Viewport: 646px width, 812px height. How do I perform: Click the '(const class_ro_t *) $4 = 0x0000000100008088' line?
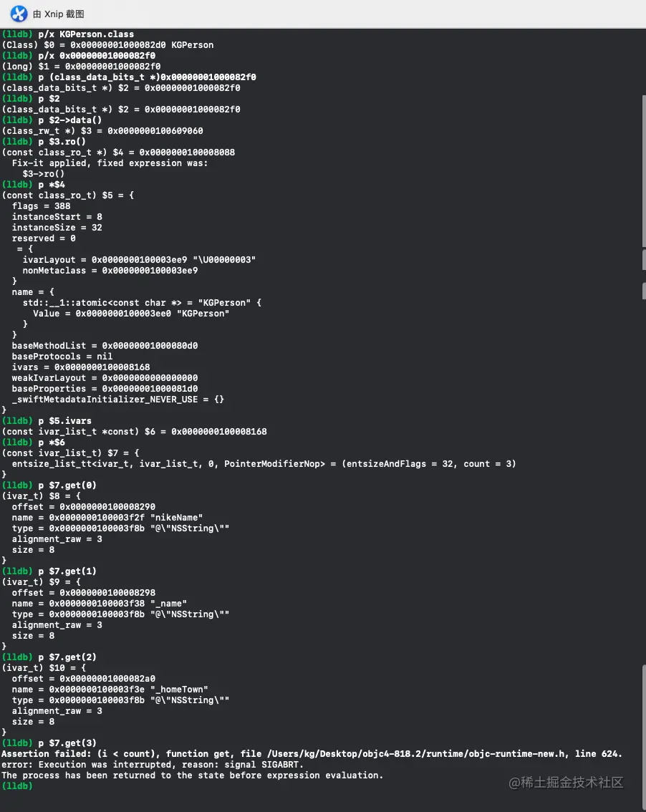click(x=119, y=153)
